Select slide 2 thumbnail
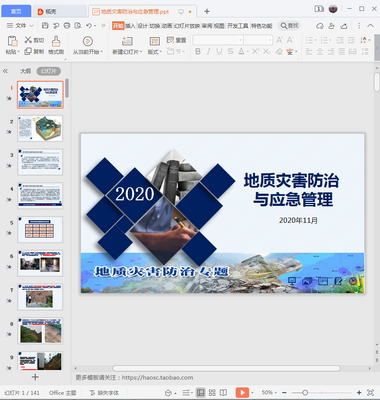Image resolution: width=380 pixels, height=400 pixels. click(x=40, y=128)
